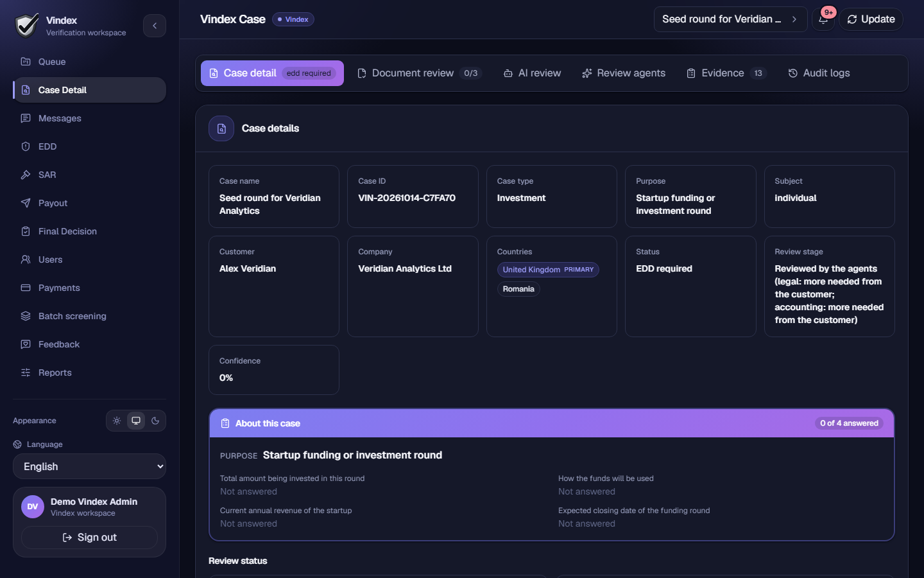This screenshot has height=578, width=924.
Task: Click the Vindex shield logo
Action: pyautogui.click(x=27, y=26)
